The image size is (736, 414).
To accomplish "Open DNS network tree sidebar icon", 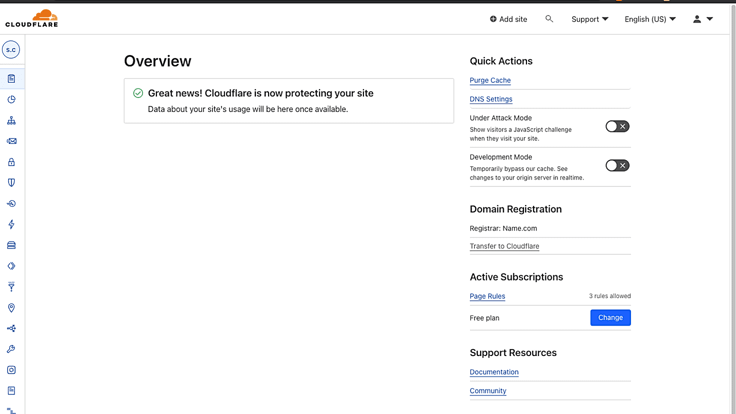I will (11, 121).
